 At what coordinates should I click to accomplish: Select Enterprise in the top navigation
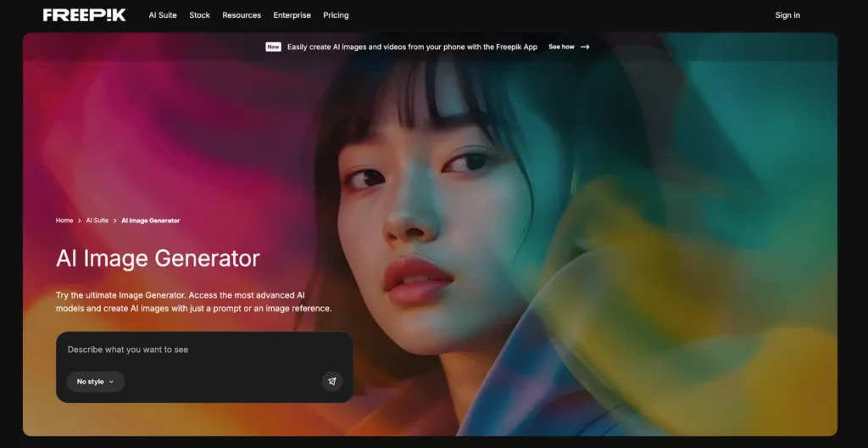292,15
